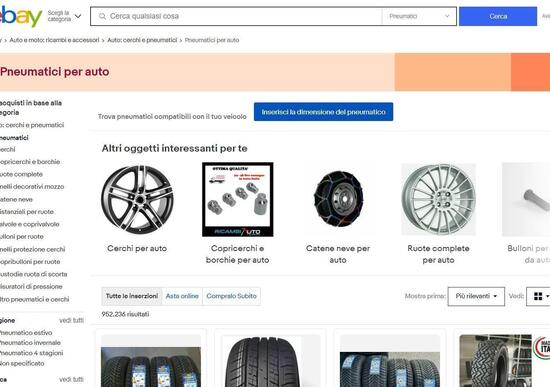Open sidebar Copribulloni per ruote
Viewport: 550px width, 387px height.
click(x=30, y=262)
